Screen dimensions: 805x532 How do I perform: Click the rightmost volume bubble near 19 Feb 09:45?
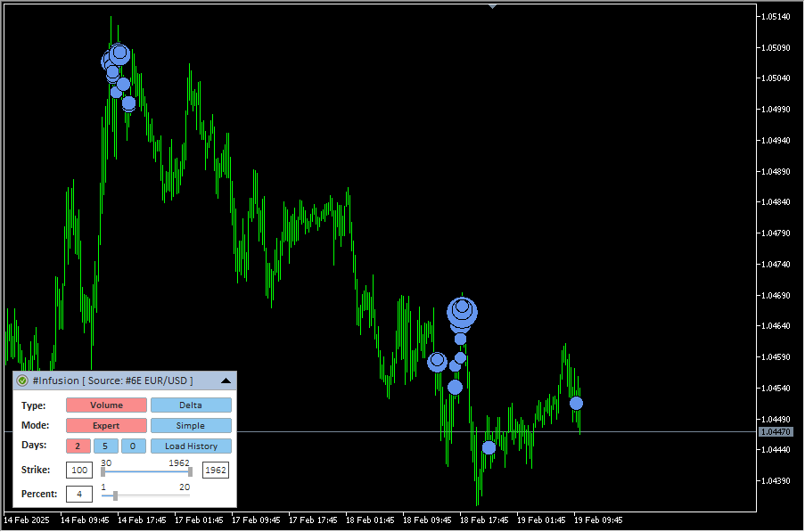[577, 404]
